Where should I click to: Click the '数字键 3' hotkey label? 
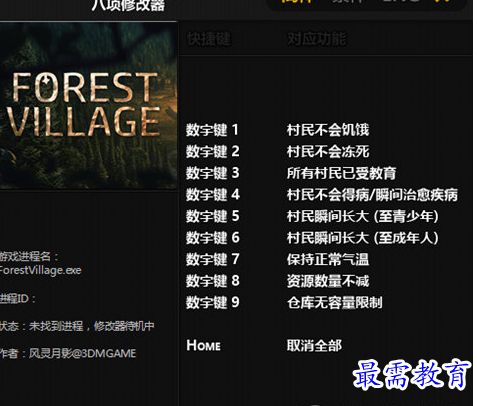(212, 173)
